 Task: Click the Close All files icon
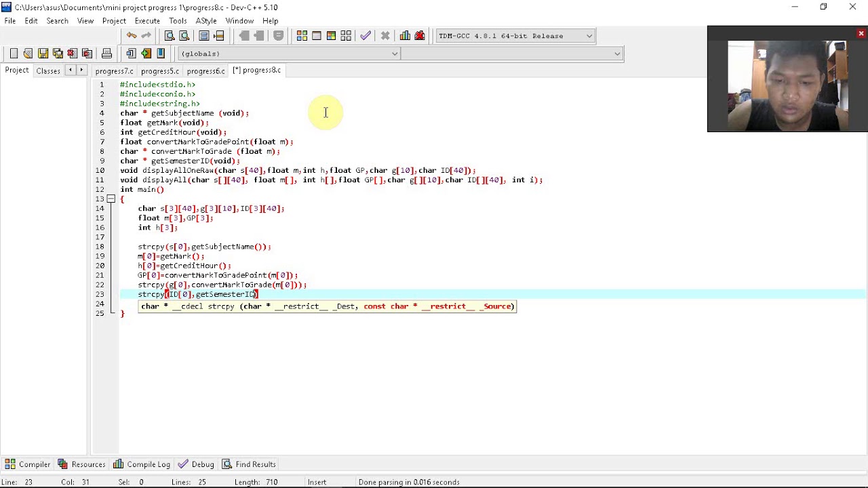click(x=87, y=54)
